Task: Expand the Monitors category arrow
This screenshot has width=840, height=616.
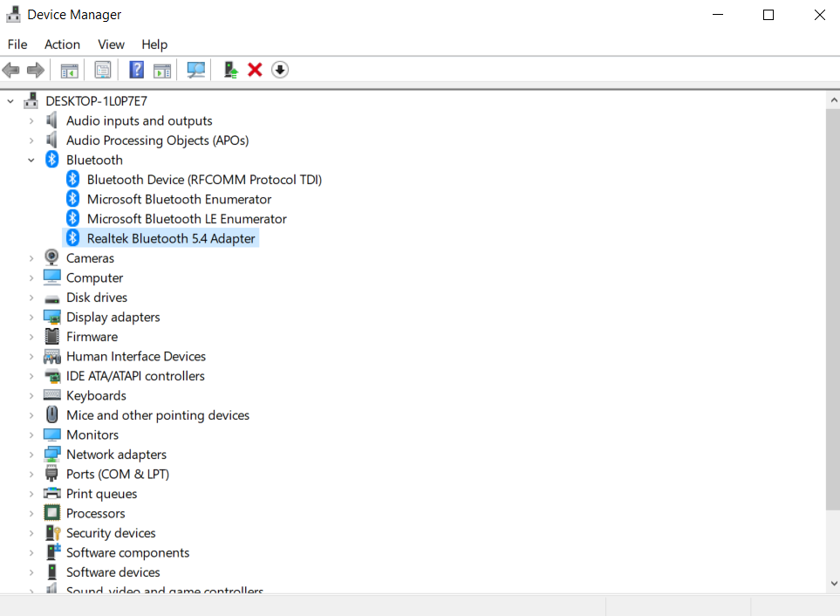Action: tap(31, 435)
